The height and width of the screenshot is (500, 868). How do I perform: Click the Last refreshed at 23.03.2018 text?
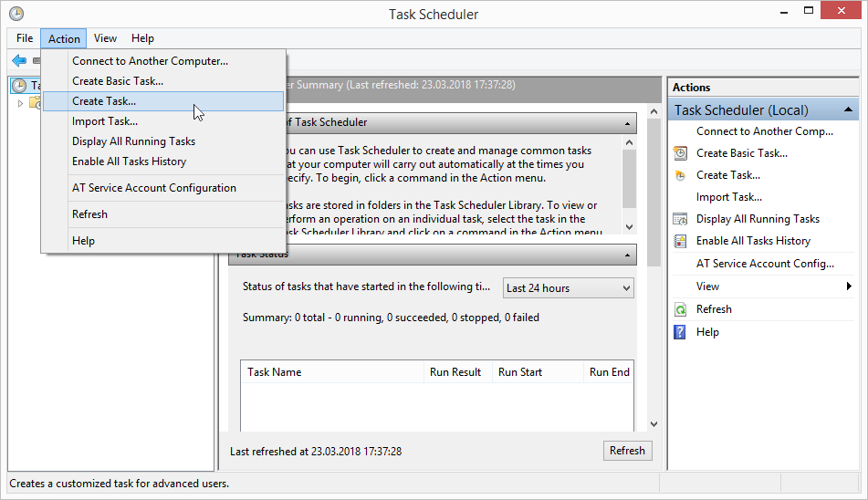tap(316, 452)
